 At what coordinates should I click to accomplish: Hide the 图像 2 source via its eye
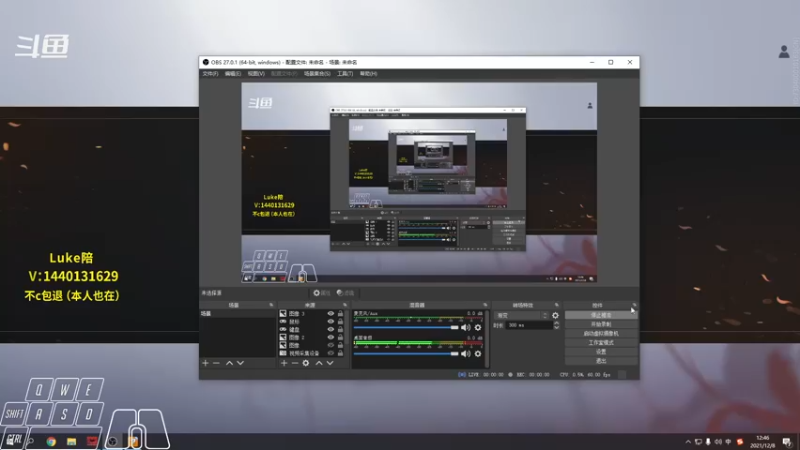point(331,337)
